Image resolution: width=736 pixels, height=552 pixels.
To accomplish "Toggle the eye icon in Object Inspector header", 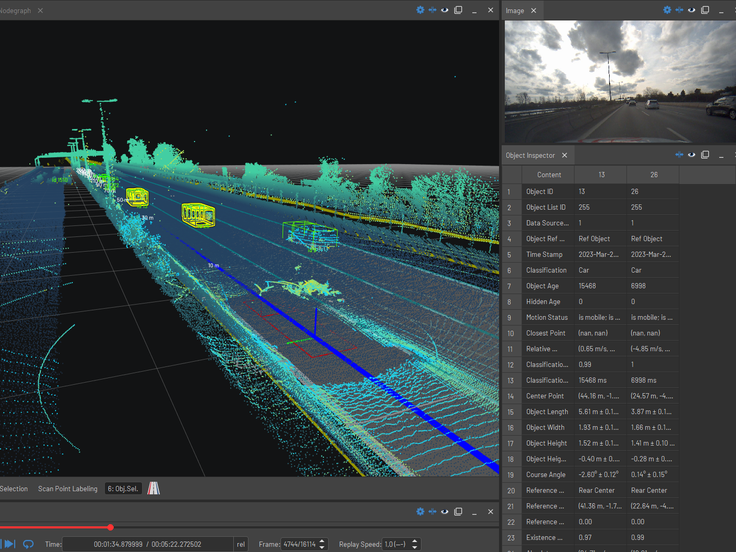I will [x=691, y=154].
